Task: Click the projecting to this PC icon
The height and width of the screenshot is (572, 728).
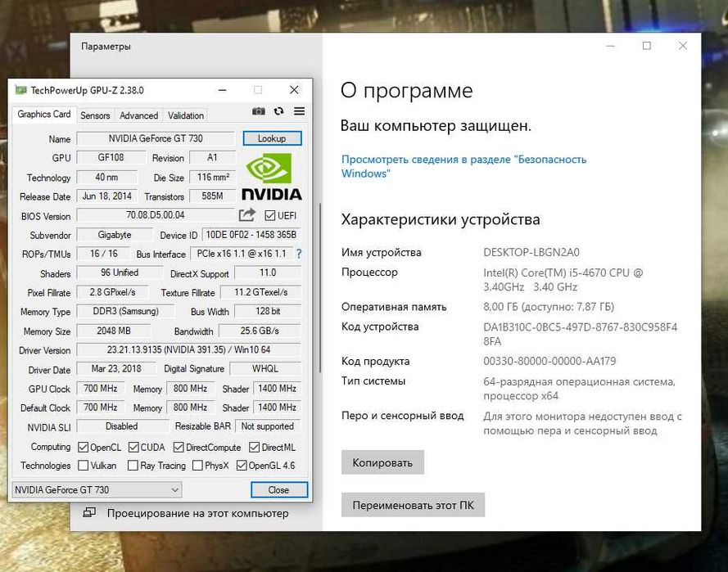Action: click(89, 512)
